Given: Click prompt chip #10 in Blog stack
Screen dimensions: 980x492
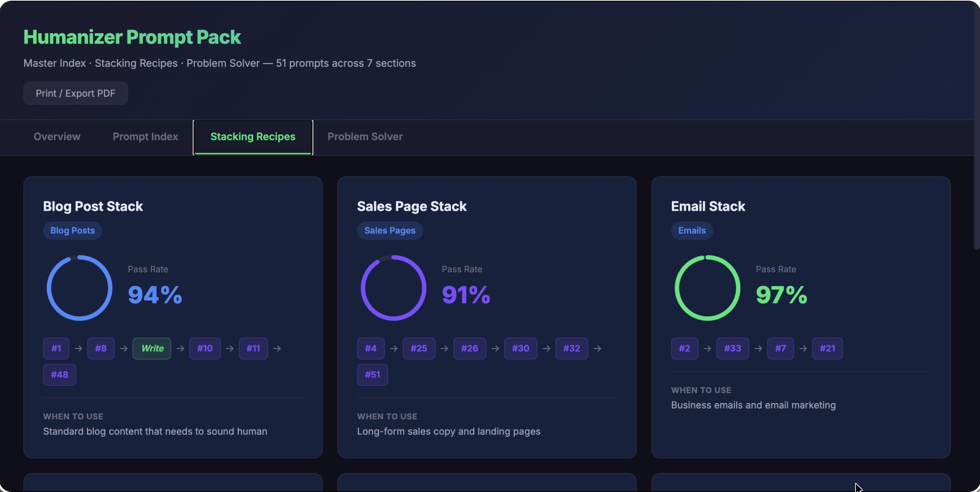Looking at the screenshot, I should point(205,349).
